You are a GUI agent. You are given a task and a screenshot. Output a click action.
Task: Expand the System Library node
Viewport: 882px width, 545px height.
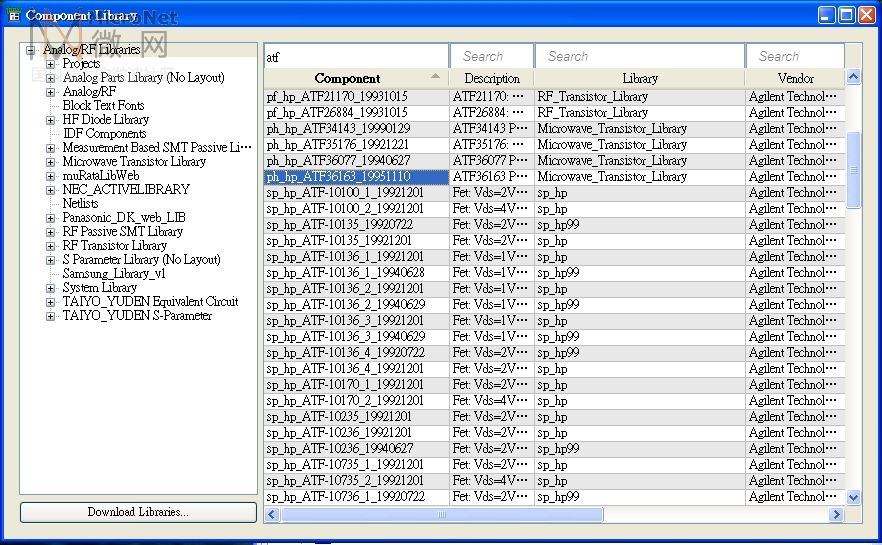51,288
